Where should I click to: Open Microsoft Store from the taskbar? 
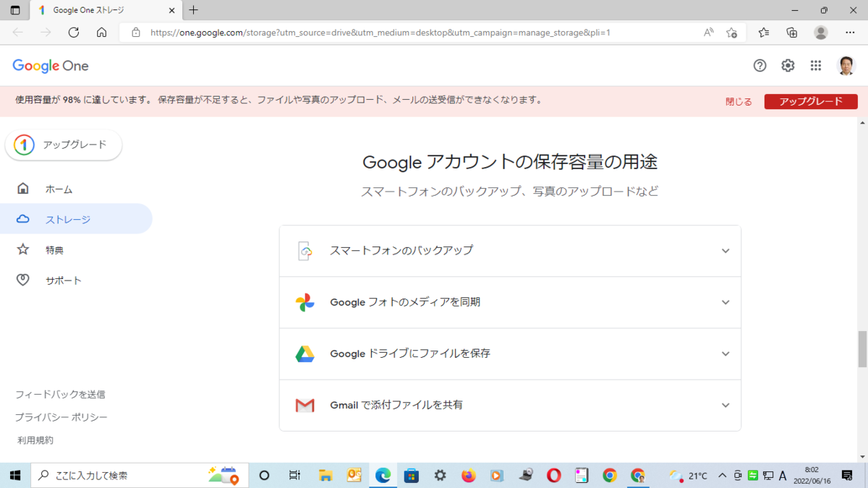[x=412, y=475]
